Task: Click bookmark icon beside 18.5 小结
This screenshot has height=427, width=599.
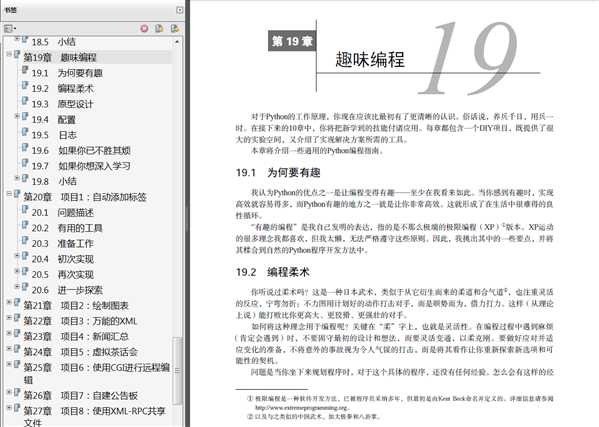Action: [x=25, y=39]
